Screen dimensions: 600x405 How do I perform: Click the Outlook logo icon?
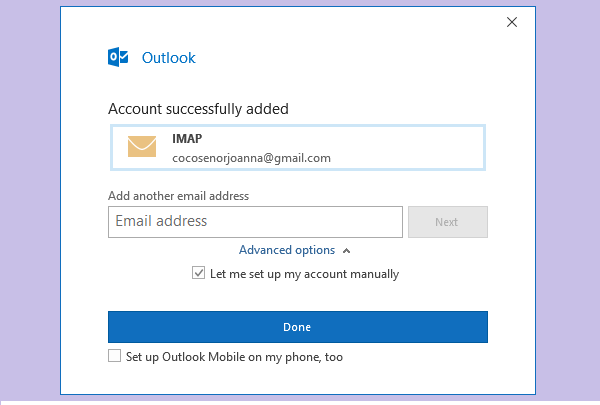pos(118,57)
